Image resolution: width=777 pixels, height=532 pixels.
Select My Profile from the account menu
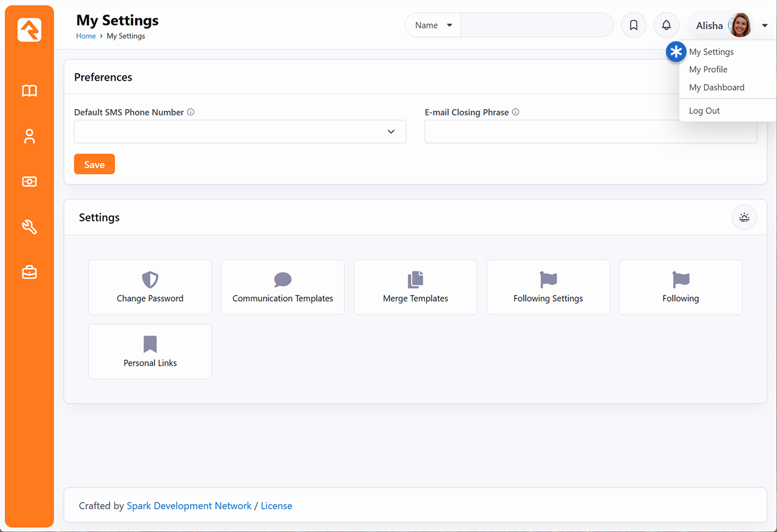tap(708, 69)
